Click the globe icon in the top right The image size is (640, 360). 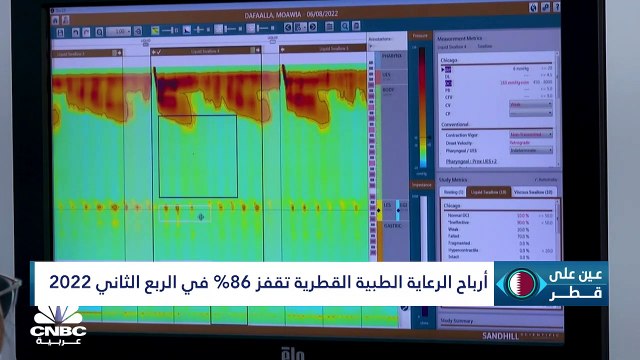coord(533,8)
